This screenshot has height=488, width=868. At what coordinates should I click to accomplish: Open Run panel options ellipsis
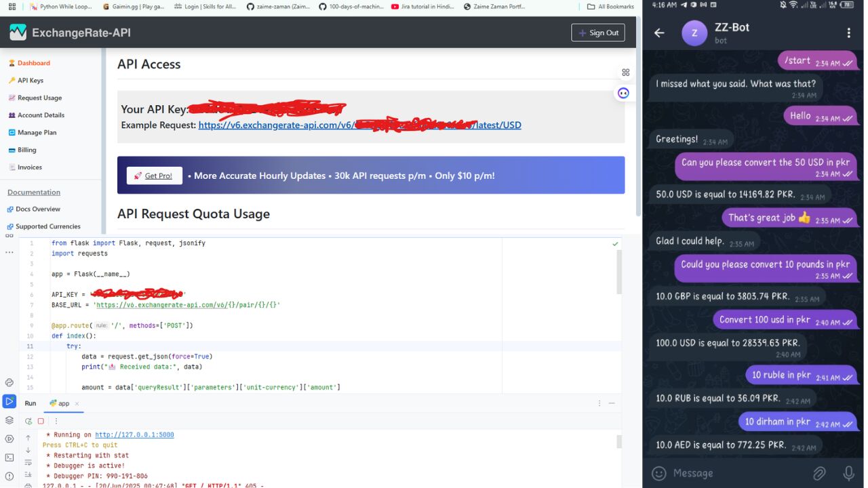pyautogui.click(x=599, y=403)
